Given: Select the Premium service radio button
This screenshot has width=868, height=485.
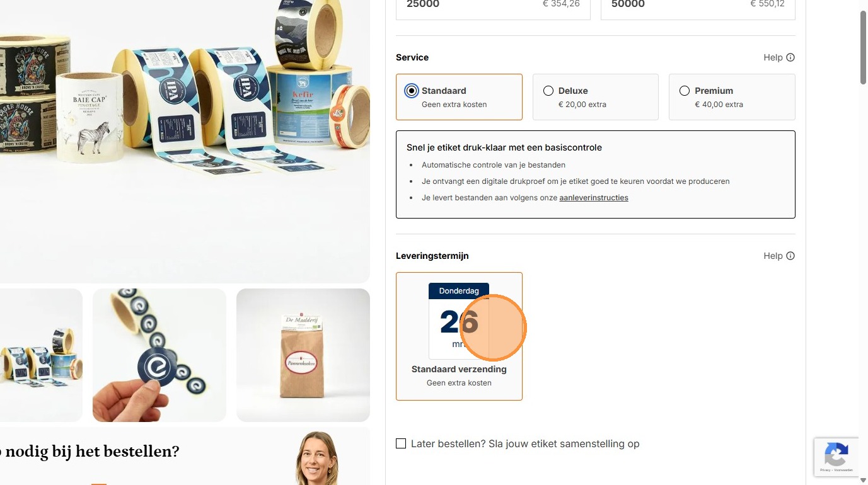Looking at the screenshot, I should pyautogui.click(x=685, y=91).
